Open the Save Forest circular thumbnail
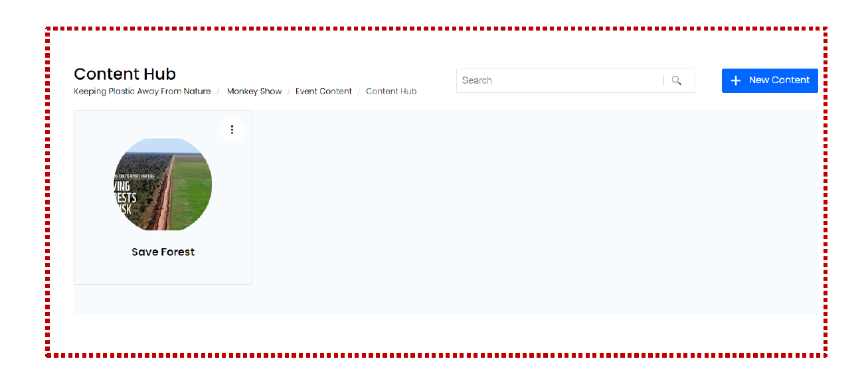 pyautogui.click(x=163, y=184)
